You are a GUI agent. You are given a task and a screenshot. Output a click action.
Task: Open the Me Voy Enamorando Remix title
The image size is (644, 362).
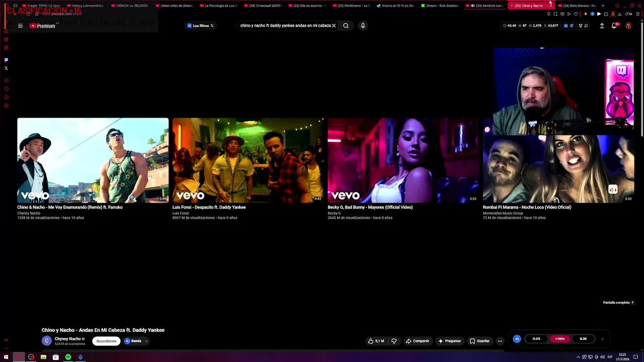70,207
